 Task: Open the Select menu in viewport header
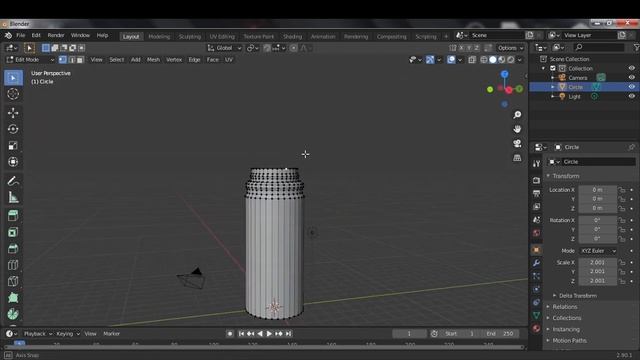(x=116, y=60)
